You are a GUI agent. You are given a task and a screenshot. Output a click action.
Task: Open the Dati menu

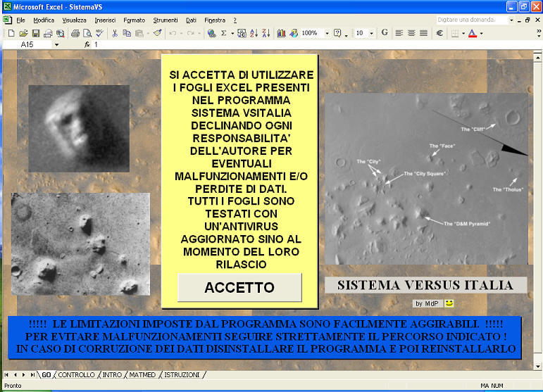click(x=191, y=20)
